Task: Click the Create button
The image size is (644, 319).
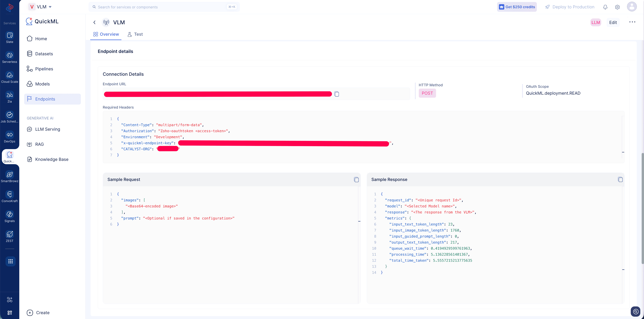Action: (x=38, y=312)
